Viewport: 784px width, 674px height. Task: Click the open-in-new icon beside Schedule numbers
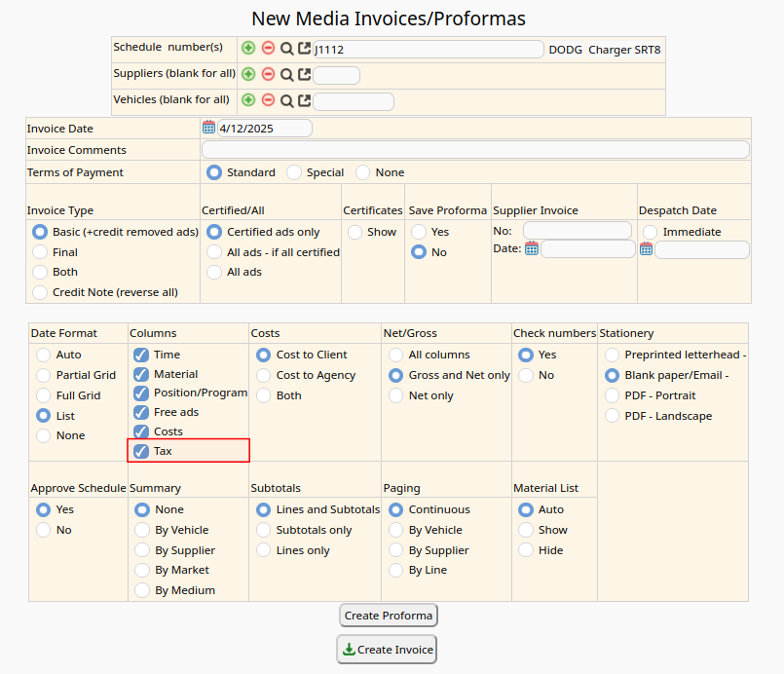[305, 48]
